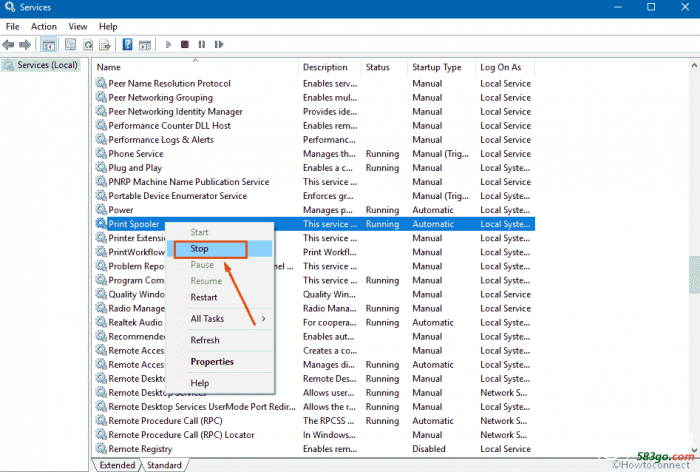Click the Automatic startup type of Power

[x=433, y=210]
